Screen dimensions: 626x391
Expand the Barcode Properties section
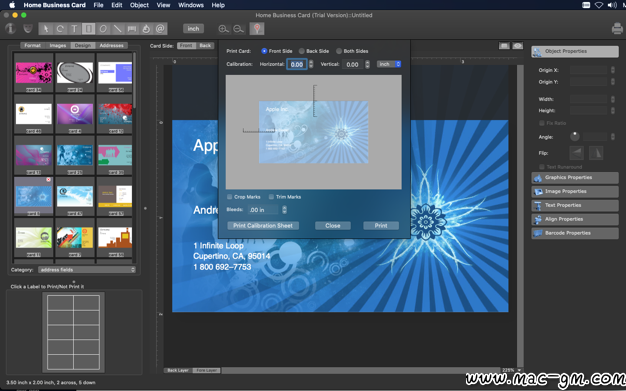click(x=575, y=233)
